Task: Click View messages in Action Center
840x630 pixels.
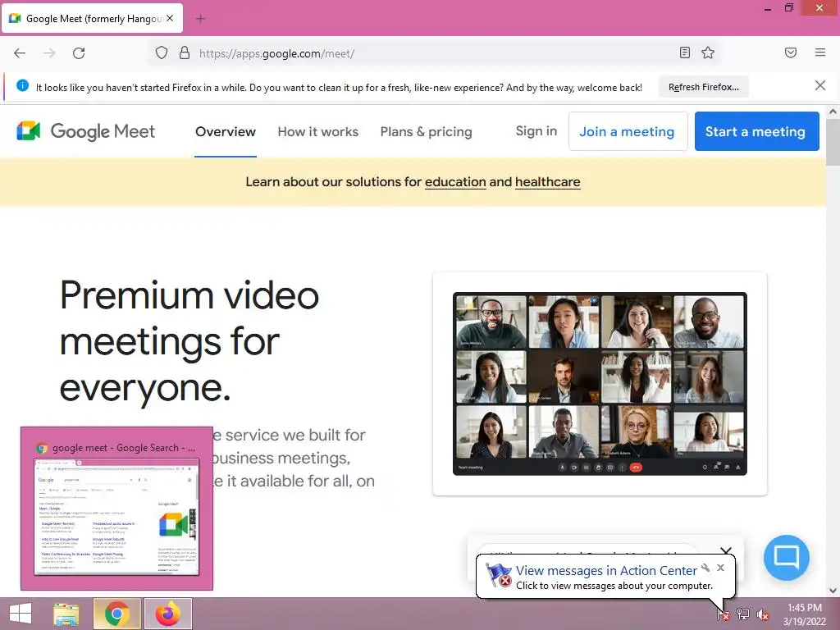Action: pyautogui.click(x=606, y=571)
